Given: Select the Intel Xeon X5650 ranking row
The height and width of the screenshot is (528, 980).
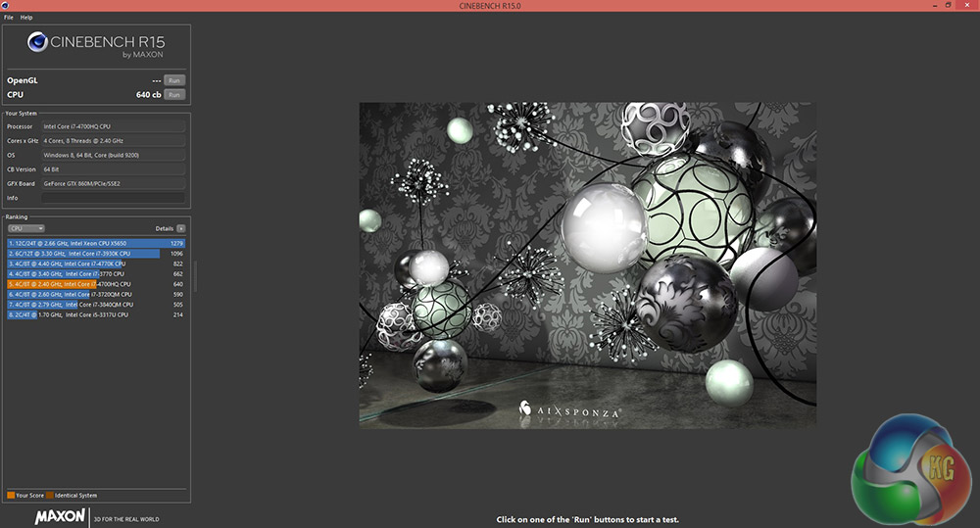Looking at the screenshot, I should 96,244.
